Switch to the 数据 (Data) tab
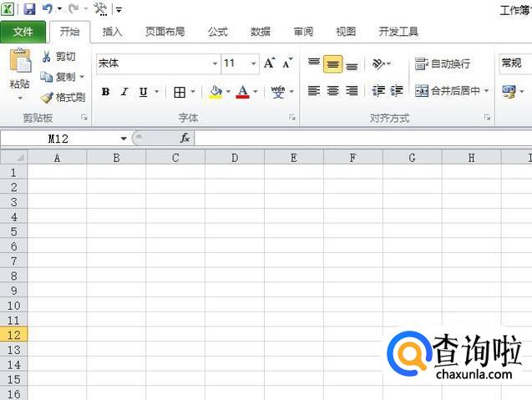The width and height of the screenshot is (532, 400). (x=261, y=32)
